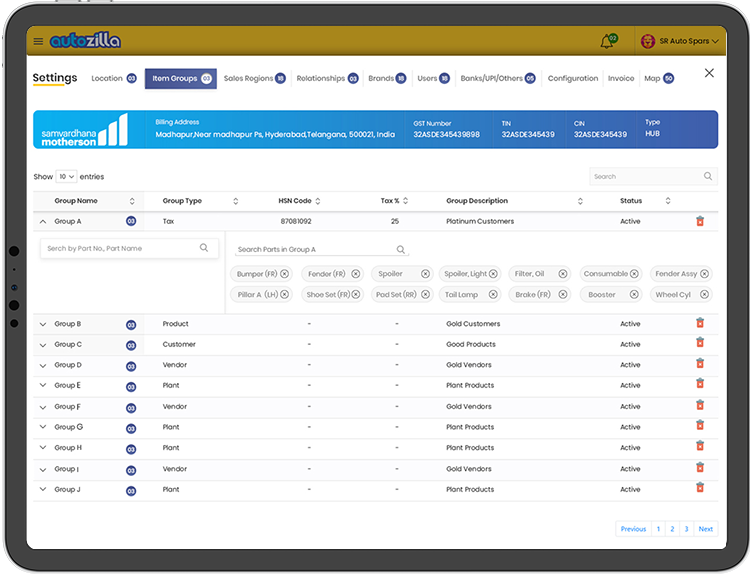Delete Group A with trash icon

pyautogui.click(x=700, y=221)
